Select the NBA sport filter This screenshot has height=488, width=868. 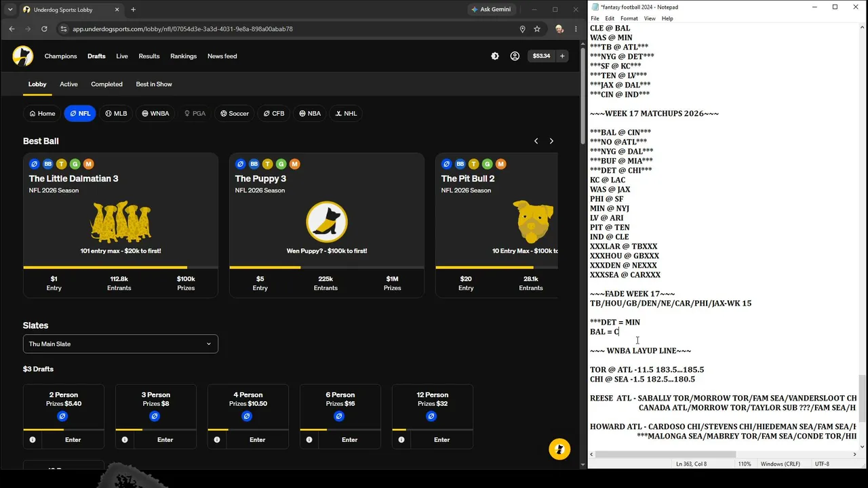click(x=311, y=113)
